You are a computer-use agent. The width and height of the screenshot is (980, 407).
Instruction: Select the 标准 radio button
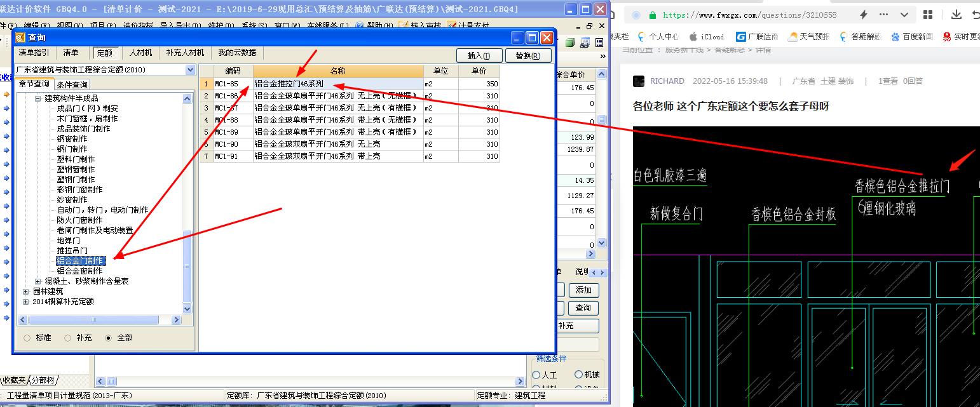[x=27, y=338]
